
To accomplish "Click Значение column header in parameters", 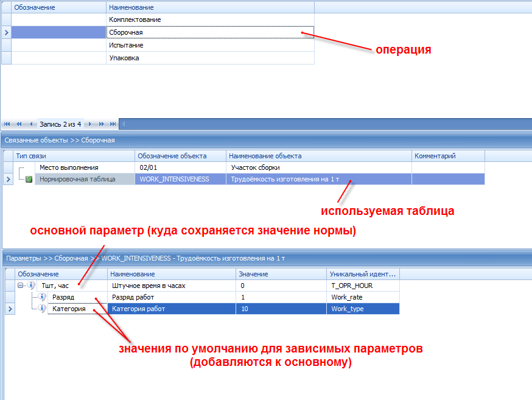I will 281,274.
